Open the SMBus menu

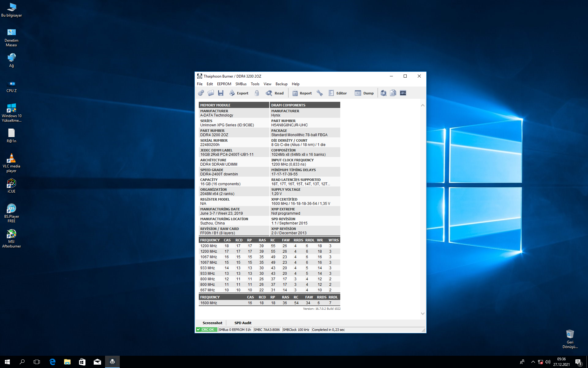[x=241, y=84]
